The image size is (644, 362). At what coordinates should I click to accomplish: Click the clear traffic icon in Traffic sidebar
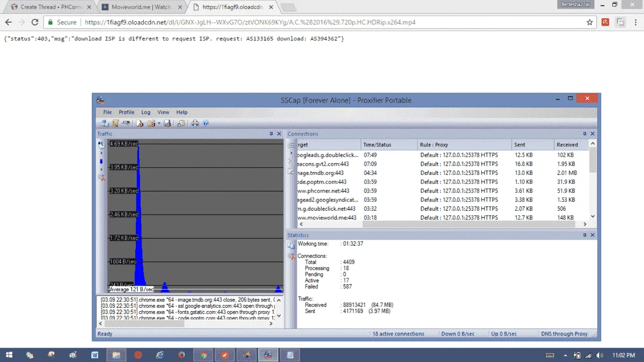coord(101,178)
